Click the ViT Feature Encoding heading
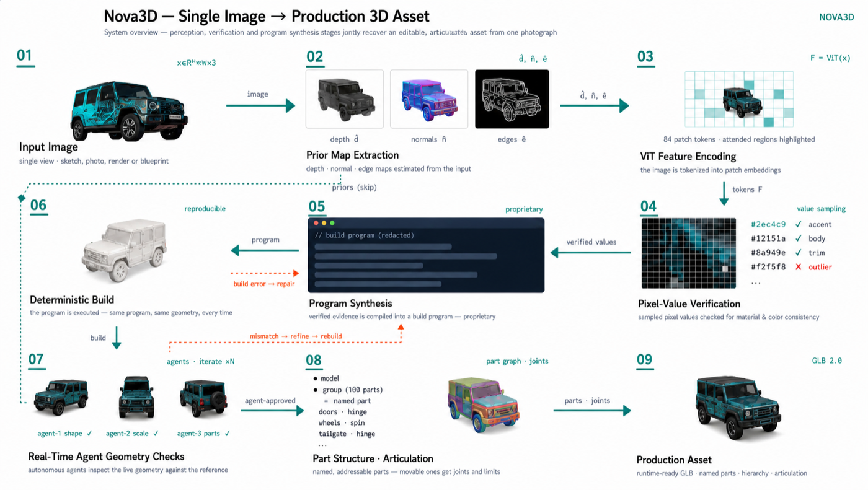The image size is (868, 490). pyautogui.click(x=688, y=156)
